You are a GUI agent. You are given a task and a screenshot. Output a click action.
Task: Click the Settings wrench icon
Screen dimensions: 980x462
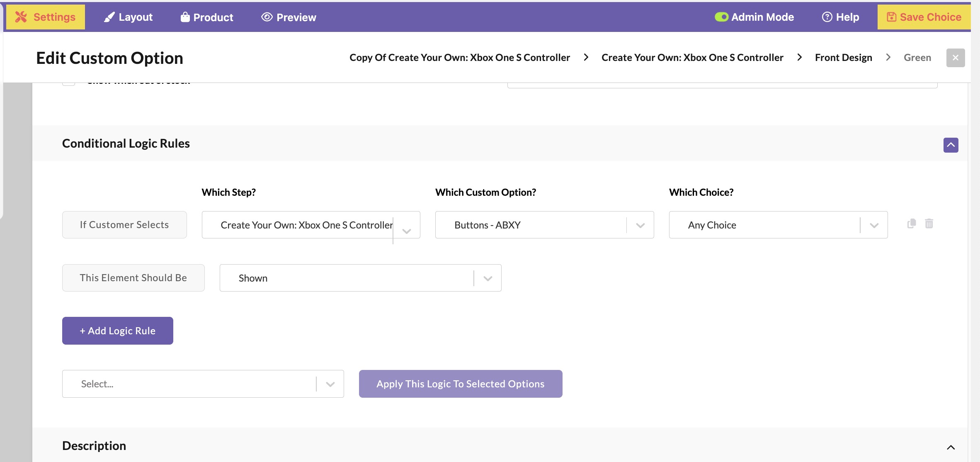(21, 17)
